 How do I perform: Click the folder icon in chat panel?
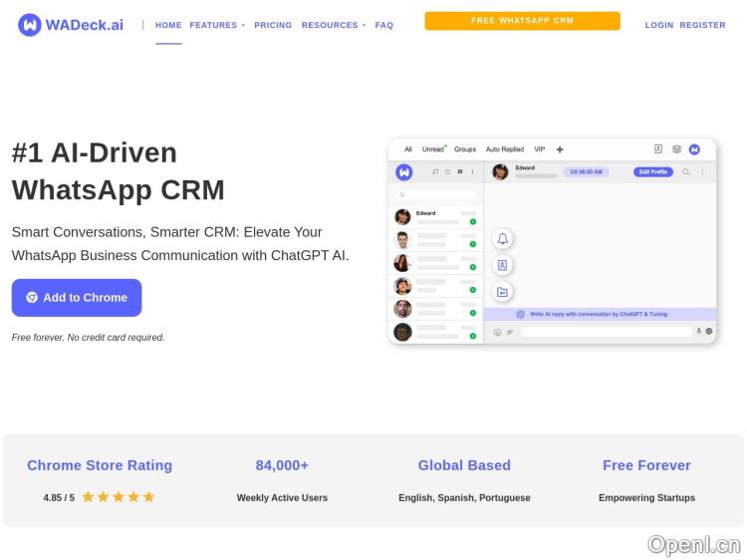click(x=503, y=292)
